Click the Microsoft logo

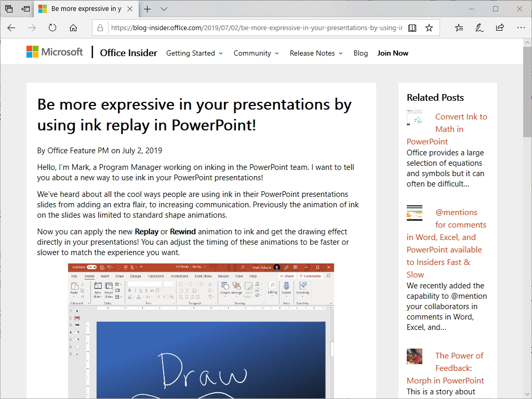click(x=54, y=52)
